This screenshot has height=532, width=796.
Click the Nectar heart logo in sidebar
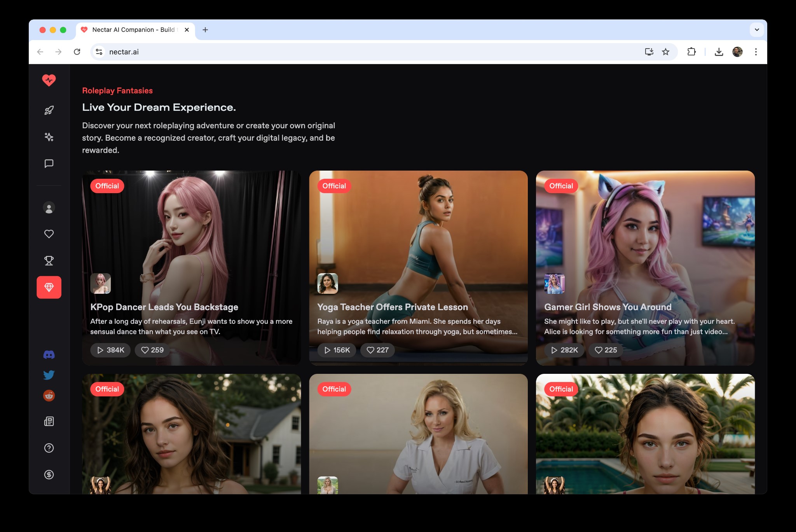tap(49, 80)
